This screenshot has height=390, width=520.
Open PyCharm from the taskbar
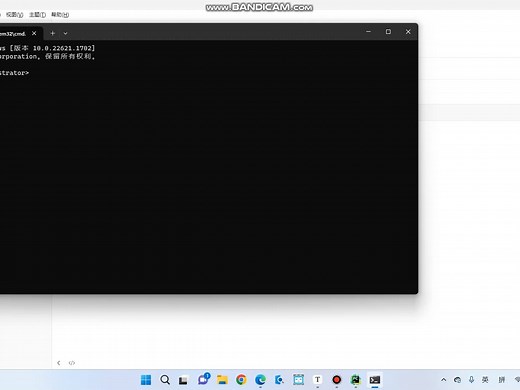pos(356,380)
